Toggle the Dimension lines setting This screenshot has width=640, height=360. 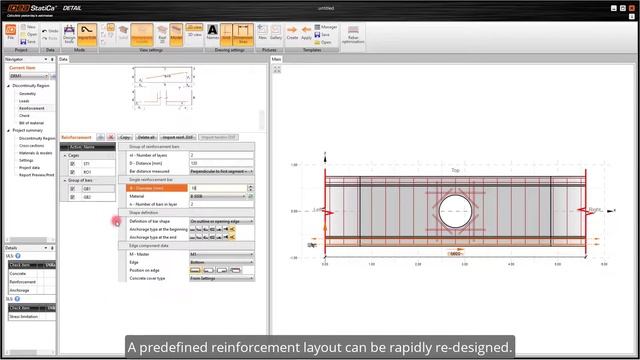[x=243, y=34]
